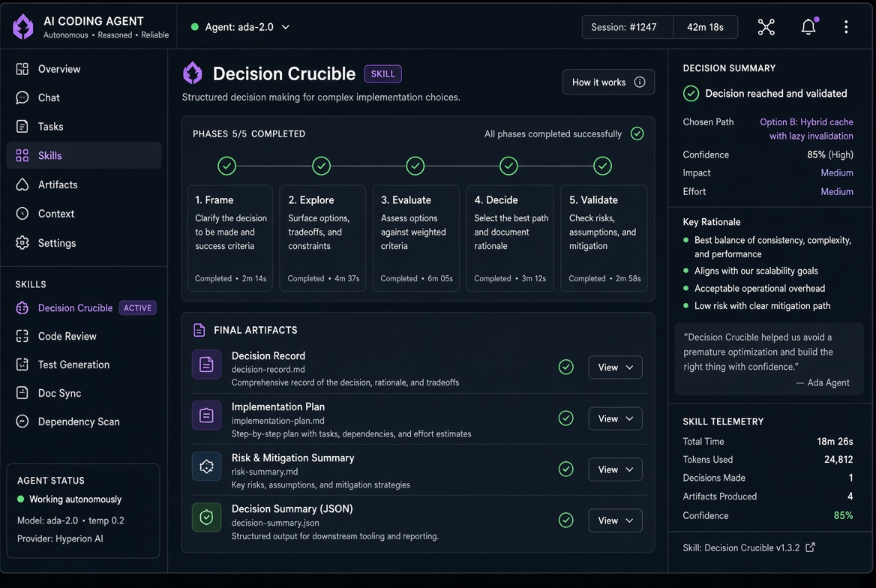Click the Overview sidebar icon
The image size is (876, 588).
22,69
